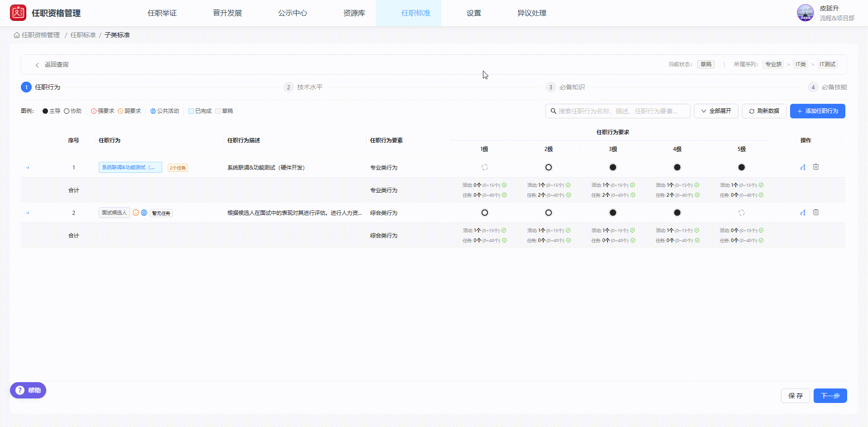The image size is (868, 427).
Task: Expand row 2 面试候选人 details
Action: [x=28, y=213]
